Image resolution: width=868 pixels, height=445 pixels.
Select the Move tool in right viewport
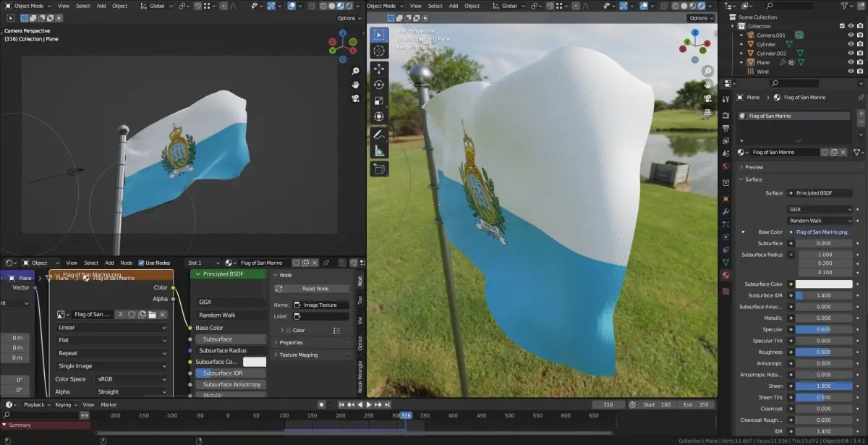(379, 69)
